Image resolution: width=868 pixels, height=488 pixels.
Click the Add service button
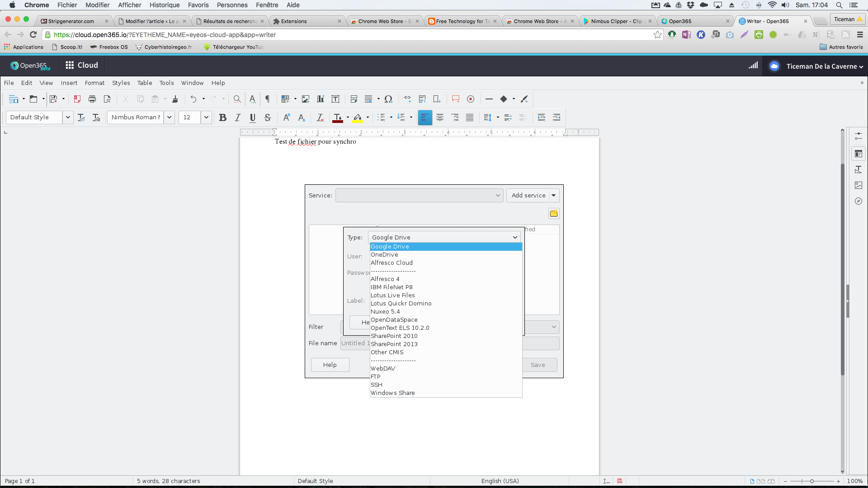pyautogui.click(x=528, y=195)
